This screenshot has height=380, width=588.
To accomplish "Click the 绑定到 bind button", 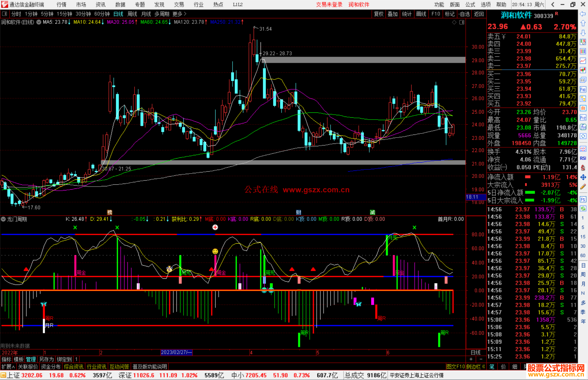I will coord(64,359).
